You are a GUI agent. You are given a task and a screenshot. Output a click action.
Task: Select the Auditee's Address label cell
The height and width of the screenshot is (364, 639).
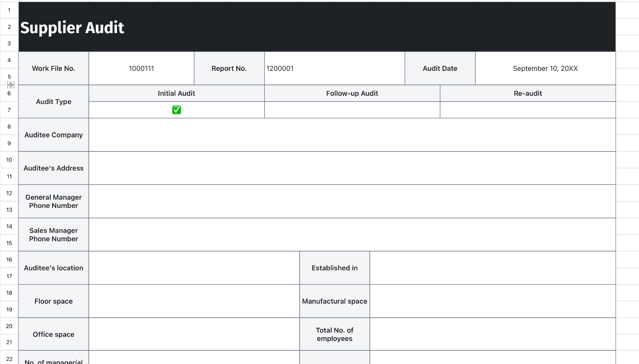[54, 168]
